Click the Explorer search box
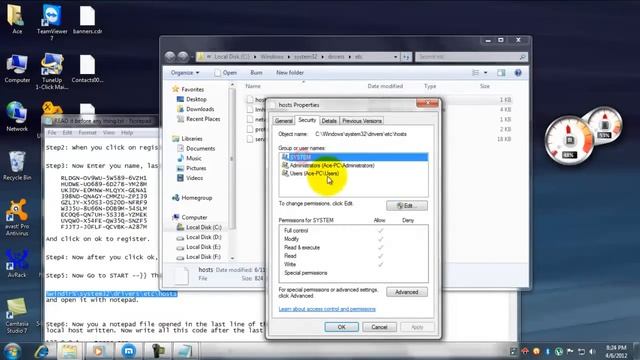 coord(471,57)
